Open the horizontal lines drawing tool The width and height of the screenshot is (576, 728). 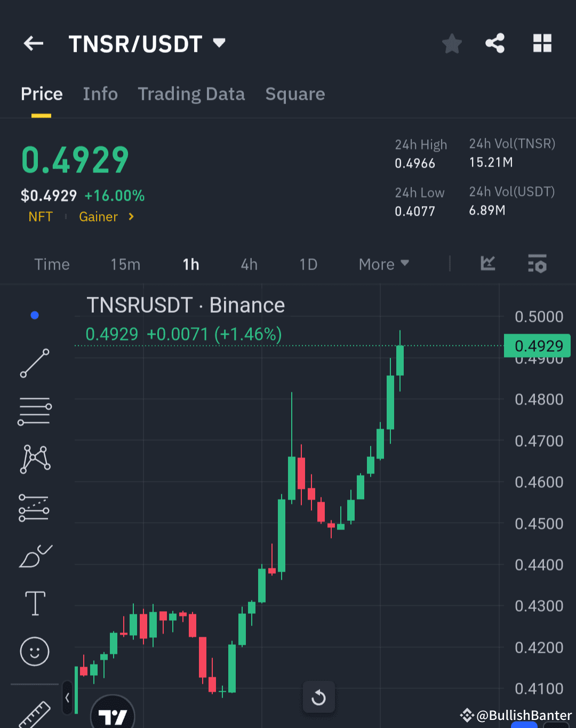(34, 411)
